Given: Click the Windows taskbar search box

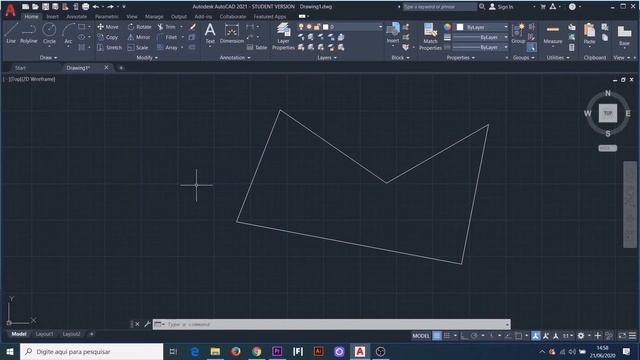Looking at the screenshot, I should 91,351.
